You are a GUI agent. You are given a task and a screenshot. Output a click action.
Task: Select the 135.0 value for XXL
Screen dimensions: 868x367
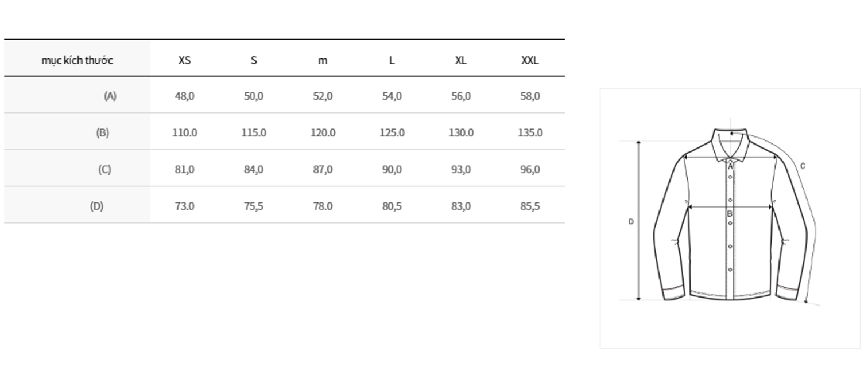click(x=530, y=132)
